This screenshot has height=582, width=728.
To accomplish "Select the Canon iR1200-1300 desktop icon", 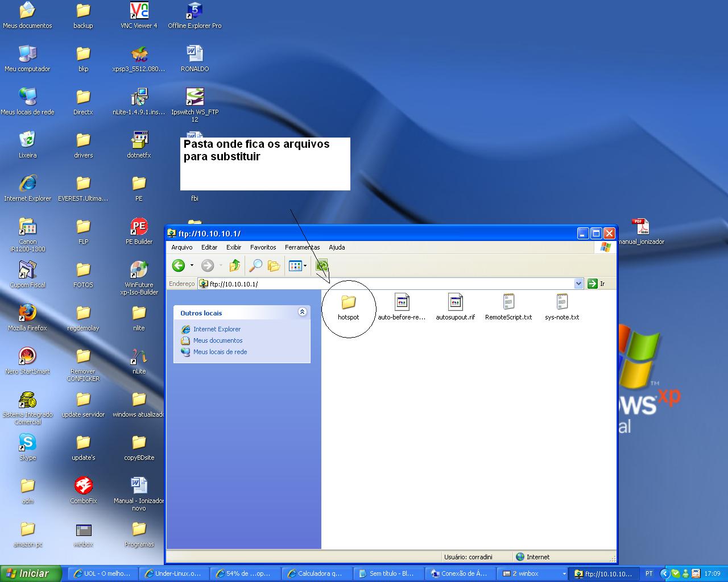I will point(27,235).
